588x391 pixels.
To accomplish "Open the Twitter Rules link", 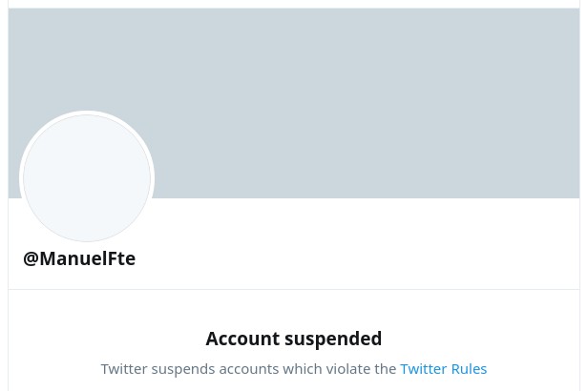I will (443, 369).
